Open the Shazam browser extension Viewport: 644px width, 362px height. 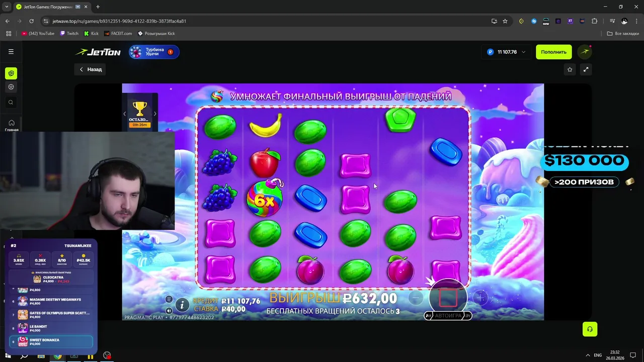point(534,21)
